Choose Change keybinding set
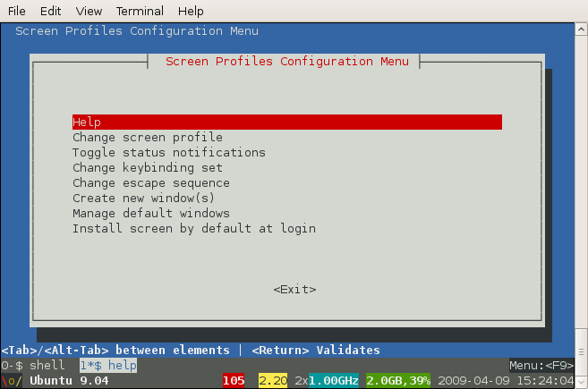This screenshot has width=588, height=389. coord(148,168)
